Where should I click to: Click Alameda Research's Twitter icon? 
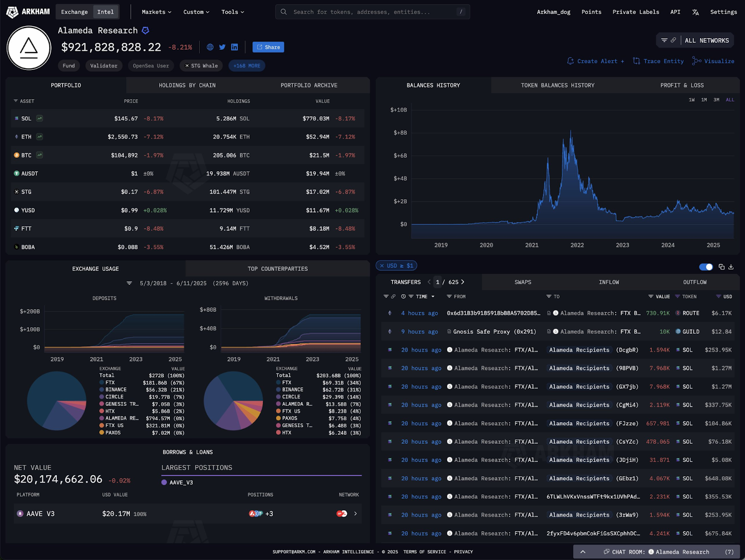point(222,47)
